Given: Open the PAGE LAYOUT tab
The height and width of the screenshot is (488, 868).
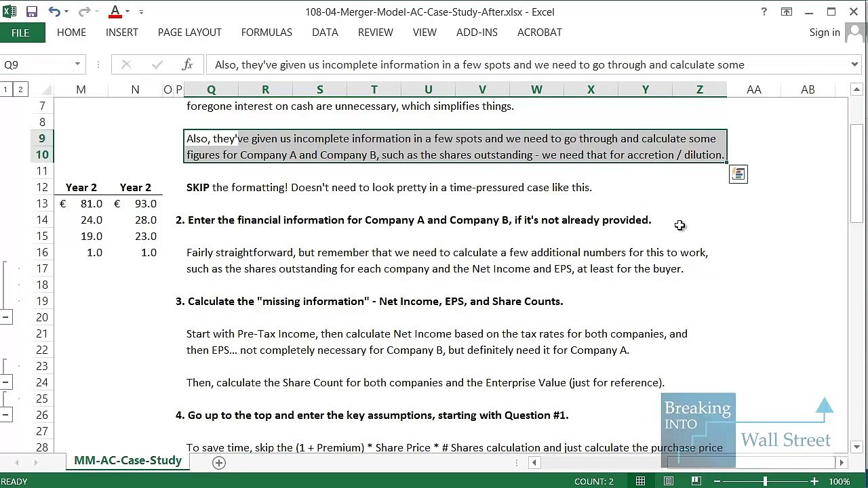Looking at the screenshot, I should 189,33.
